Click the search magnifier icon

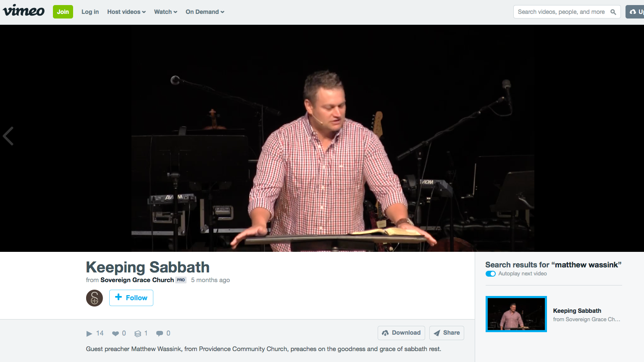pos(613,12)
